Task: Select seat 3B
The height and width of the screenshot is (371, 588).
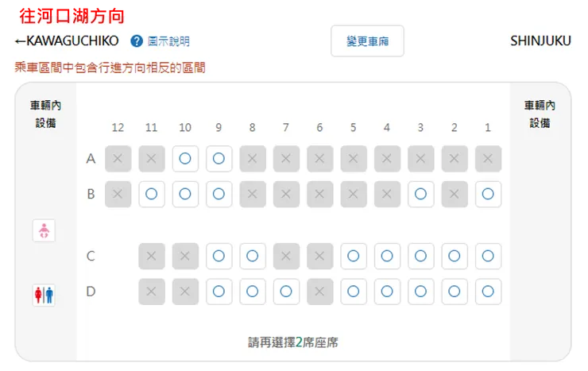Action: [420, 194]
